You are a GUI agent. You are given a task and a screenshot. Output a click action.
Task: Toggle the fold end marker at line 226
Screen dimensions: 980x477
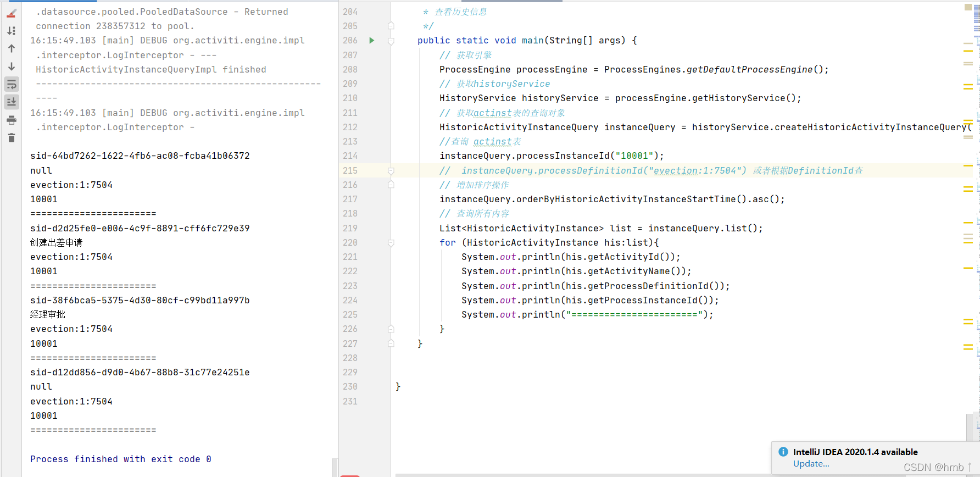pos(391,329)
